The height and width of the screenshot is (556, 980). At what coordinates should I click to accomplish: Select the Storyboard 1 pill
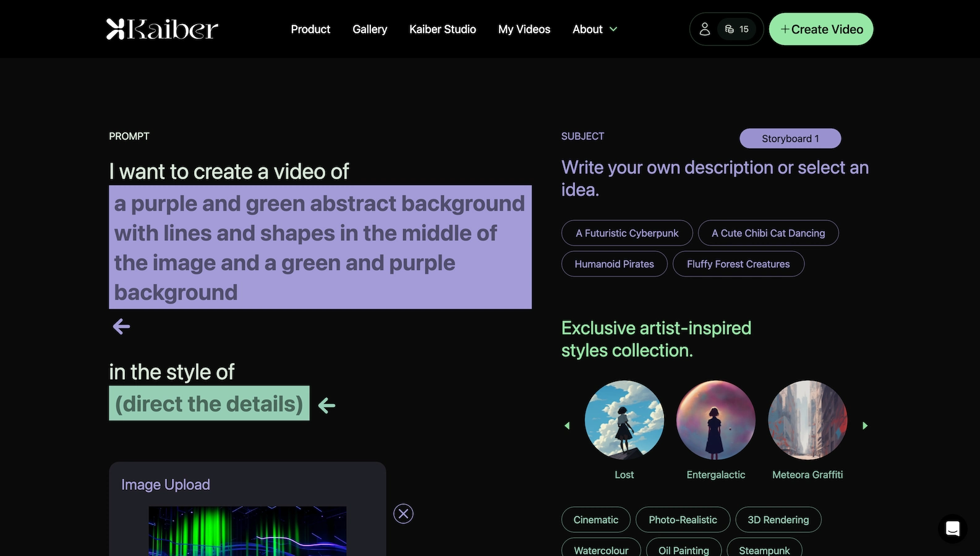coord(790,138)
